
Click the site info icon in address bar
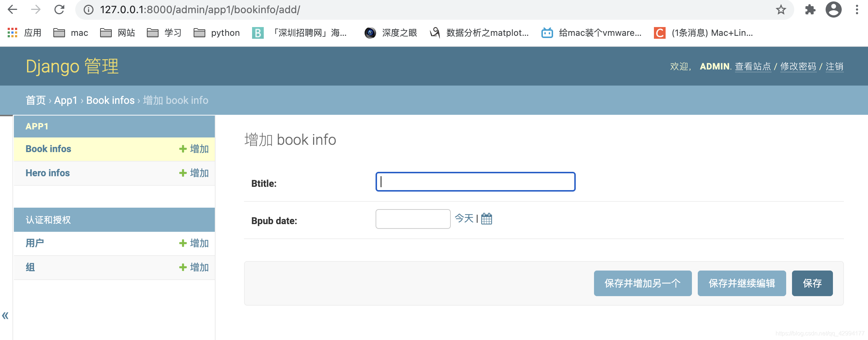pyautogui.click(x=88, y=10)
